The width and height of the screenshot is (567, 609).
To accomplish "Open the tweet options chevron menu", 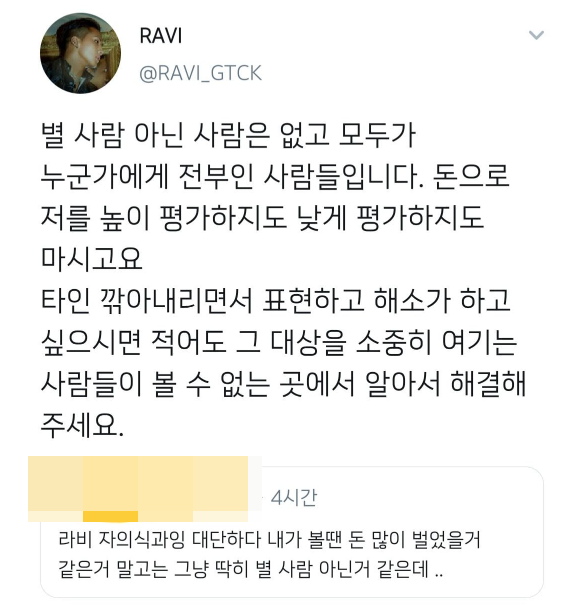I will [x=536, y=36].
